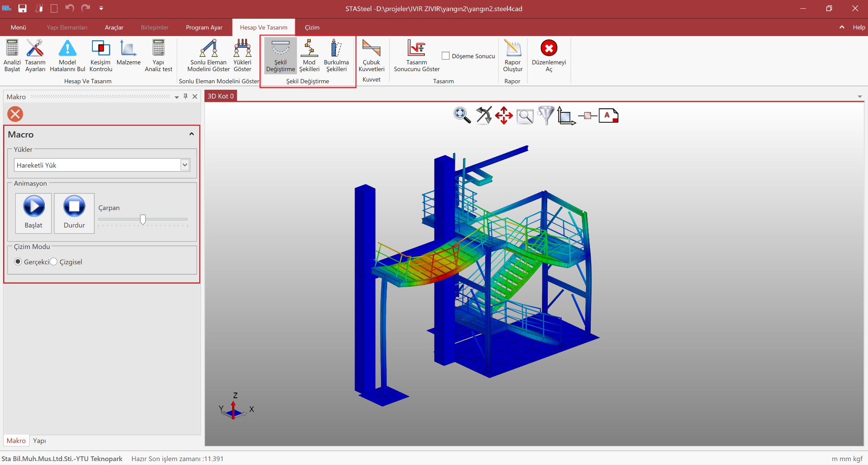This screenshot has height=465, width=868.
Task: Click the filter funnel icon in viewport
Action: pos(546,115)
